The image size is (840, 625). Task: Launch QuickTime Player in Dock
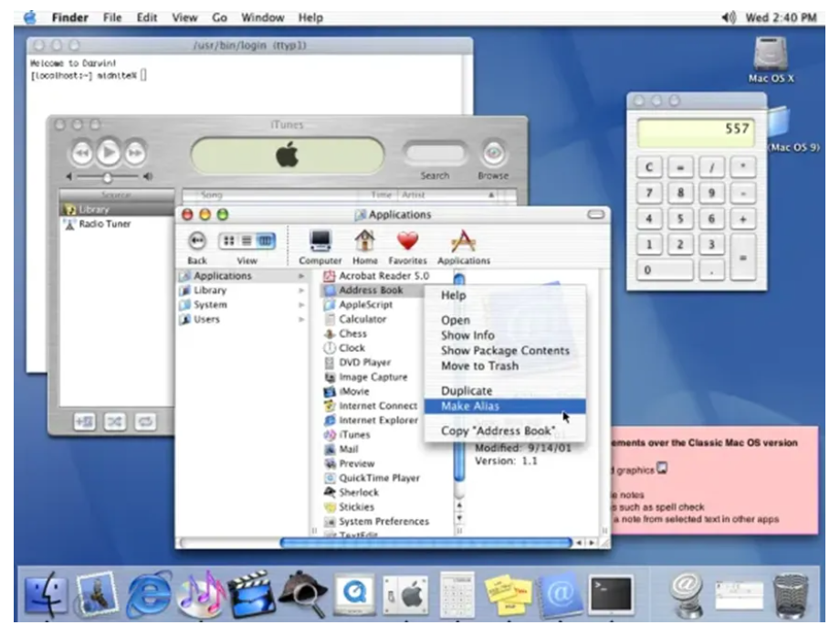[354, 594]
